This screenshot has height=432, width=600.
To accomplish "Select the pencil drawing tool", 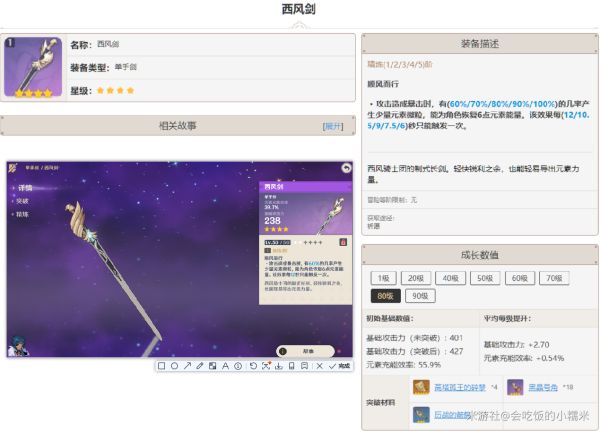I will [200, 366].
